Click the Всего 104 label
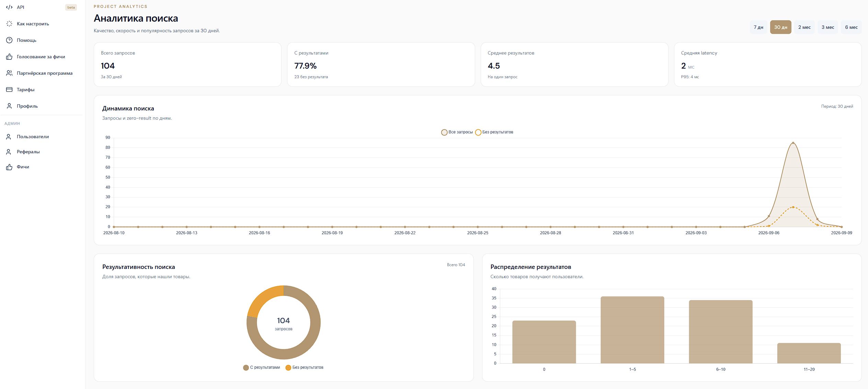This screenshot has height=389, width=868. coord(456,265)
